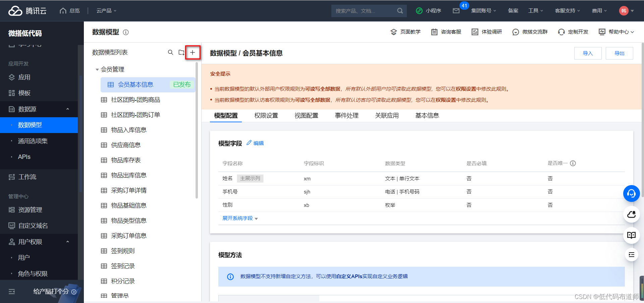
Task: Open the 体验调研 panel
Action: point(486,32)
